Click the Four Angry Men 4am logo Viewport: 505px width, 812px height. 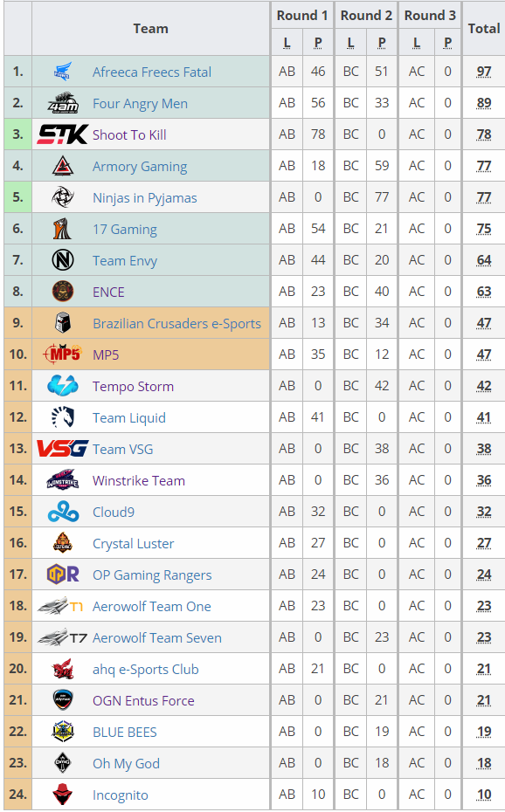[63, 103]
